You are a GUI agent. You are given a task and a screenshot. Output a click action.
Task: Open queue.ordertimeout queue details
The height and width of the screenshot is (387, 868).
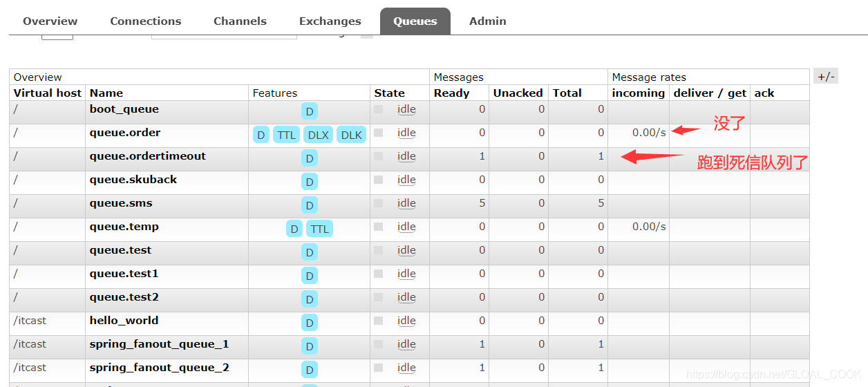(148, 156)
